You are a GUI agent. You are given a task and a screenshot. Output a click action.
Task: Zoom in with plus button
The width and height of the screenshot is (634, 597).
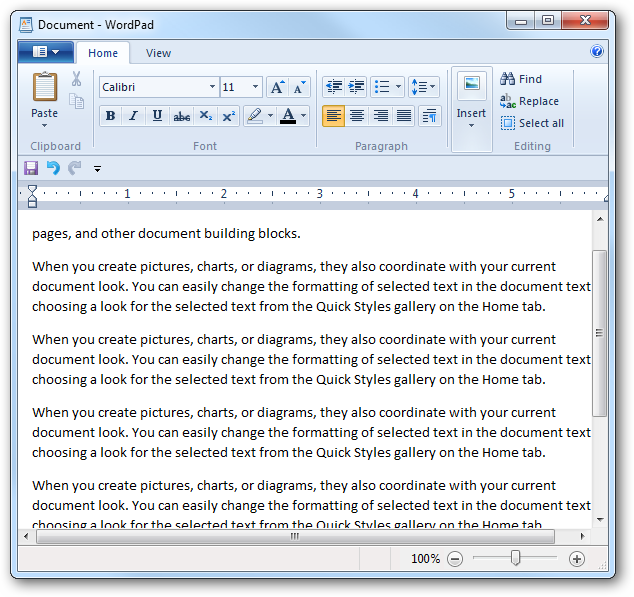point(577,559)
